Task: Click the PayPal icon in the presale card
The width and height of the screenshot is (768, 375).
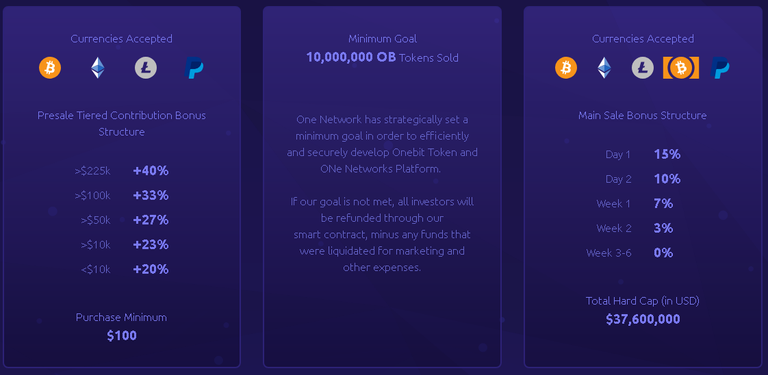Action: tap(194, 68)
